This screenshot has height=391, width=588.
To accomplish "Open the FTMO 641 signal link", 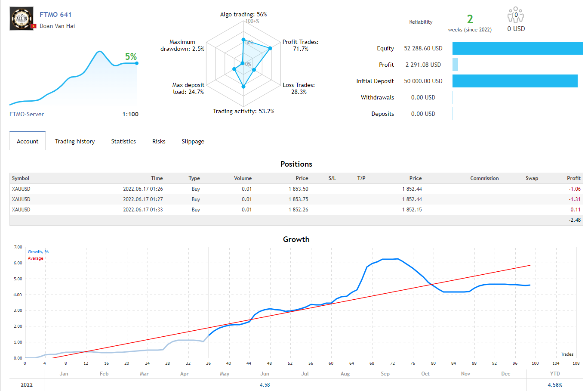I will tap(55, 15).
